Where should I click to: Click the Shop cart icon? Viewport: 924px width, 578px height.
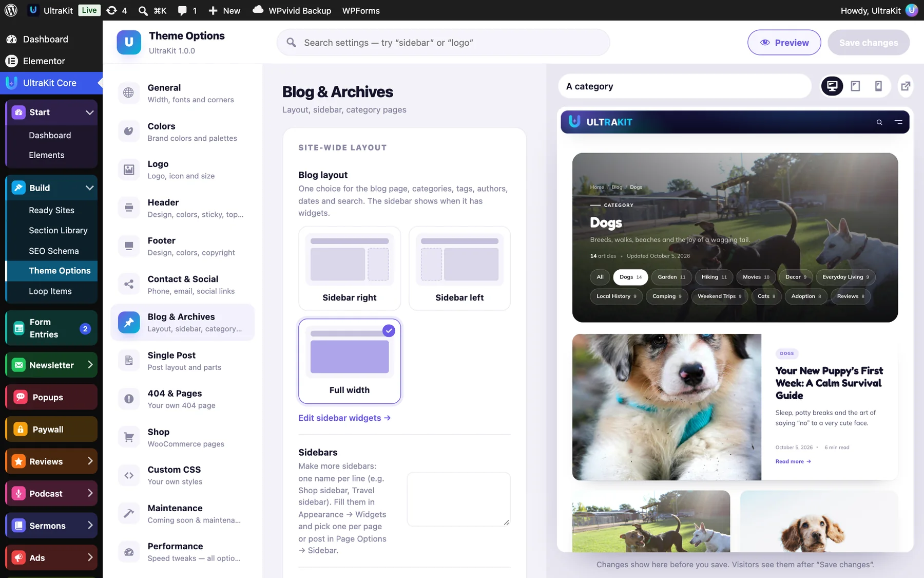click(129, 437)
